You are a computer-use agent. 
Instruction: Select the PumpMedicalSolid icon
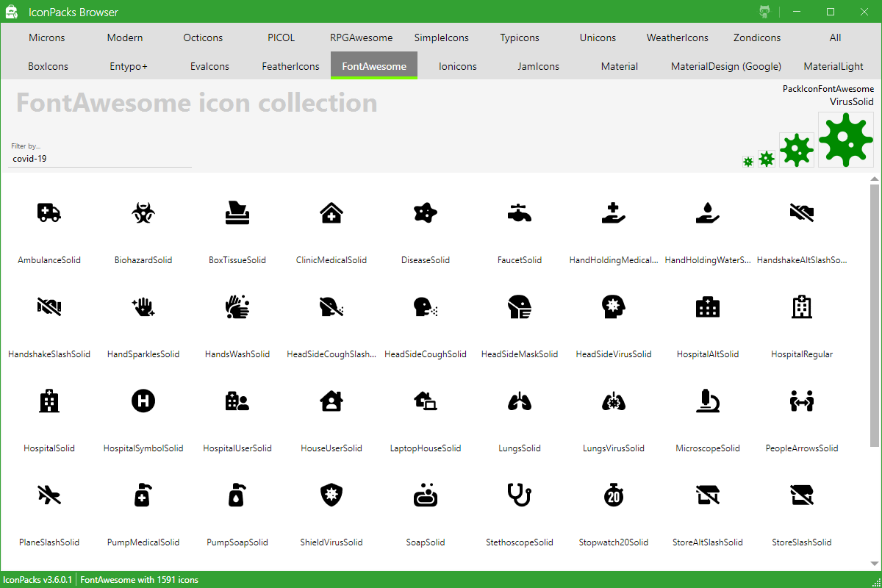[x=143, y=495]
